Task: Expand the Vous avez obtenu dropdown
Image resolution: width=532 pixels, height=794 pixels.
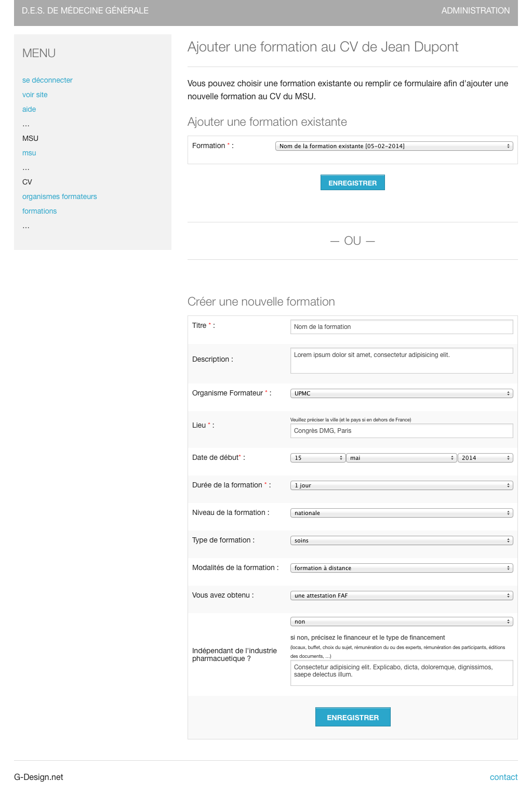Action: (401, 595)
